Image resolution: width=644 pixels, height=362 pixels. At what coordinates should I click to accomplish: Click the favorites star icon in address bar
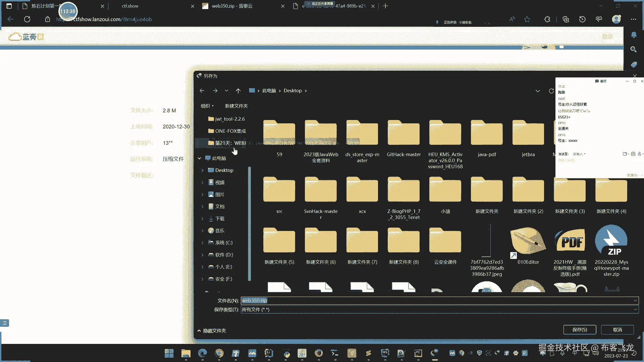(527, 19)
